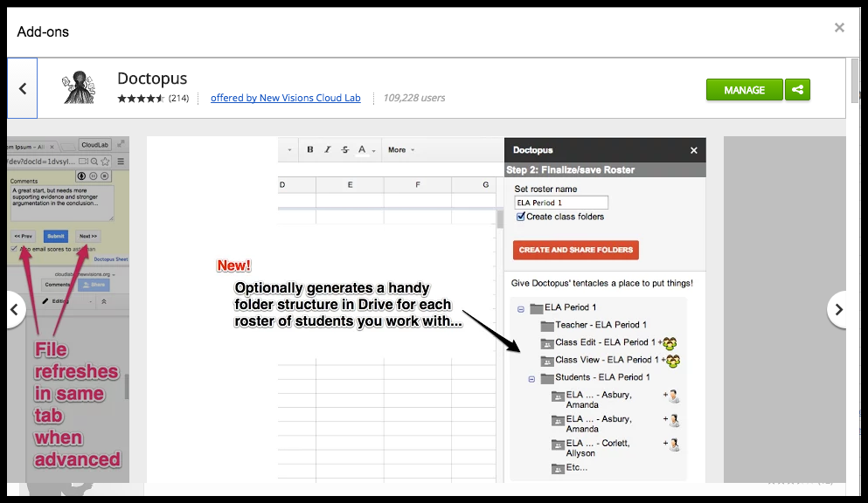Click the menu hamburger icon in thumbnail
This screenshot has height=503, width=868.
point(121,162)
